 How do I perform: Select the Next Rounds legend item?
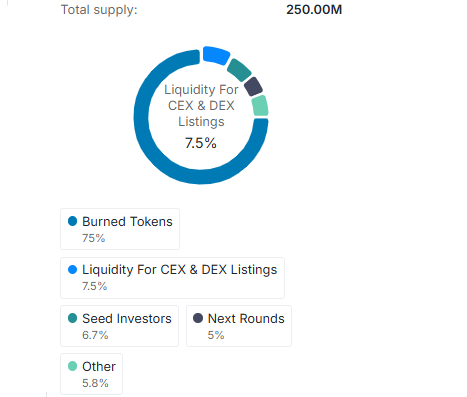pyautogui.click(x=239, y=326)
